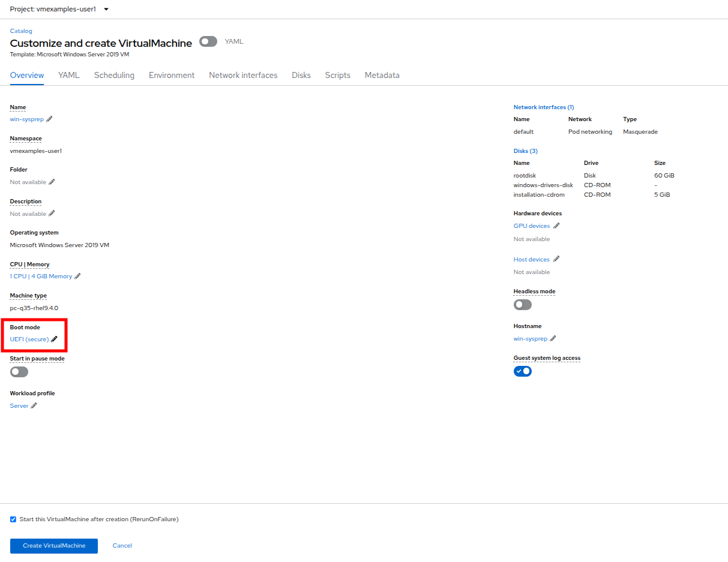Turn on Headless mode switch
Image resolution: width=728 pixels, height=562 pixels.
[523, 305]
